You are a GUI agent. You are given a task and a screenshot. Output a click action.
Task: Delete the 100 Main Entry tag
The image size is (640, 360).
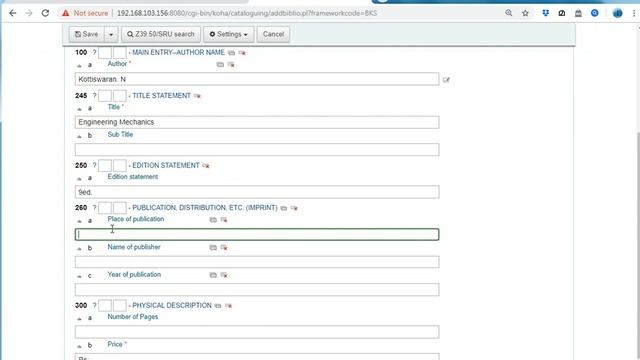click(242, 53)
